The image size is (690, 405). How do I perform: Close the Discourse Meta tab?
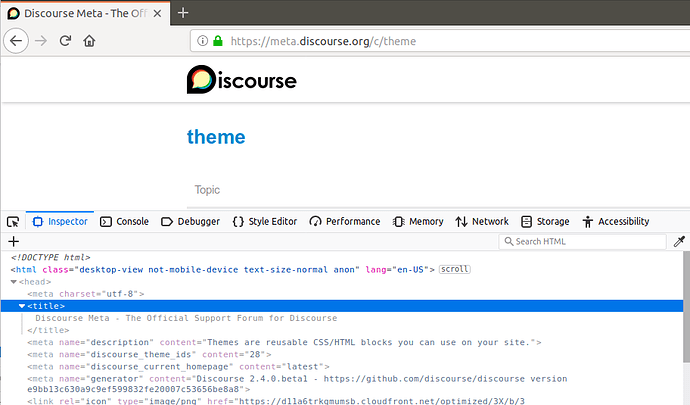tap(157, 14)
